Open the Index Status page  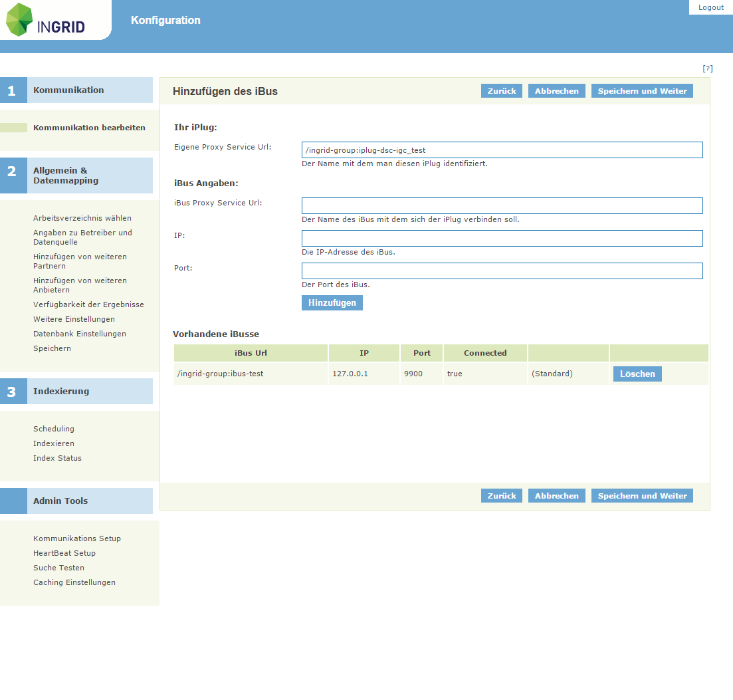[57, 458]
